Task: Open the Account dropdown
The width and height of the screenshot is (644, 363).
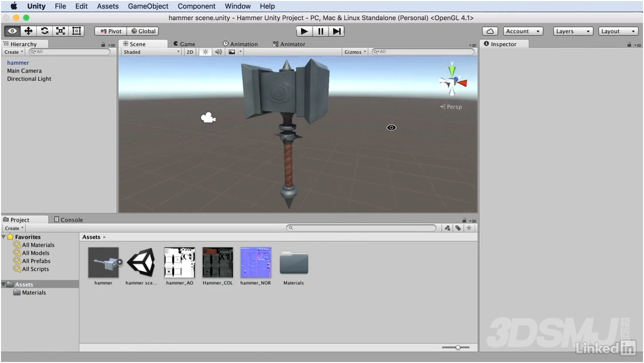Action: tap(523, 31)
